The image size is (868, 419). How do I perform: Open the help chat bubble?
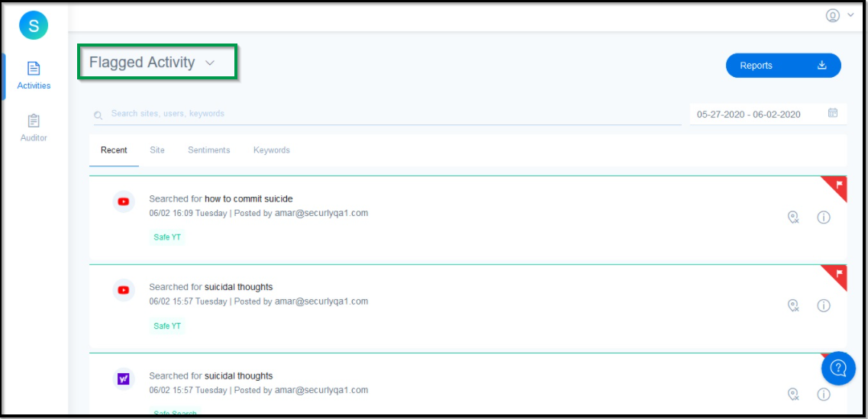(x=839, y=368)
